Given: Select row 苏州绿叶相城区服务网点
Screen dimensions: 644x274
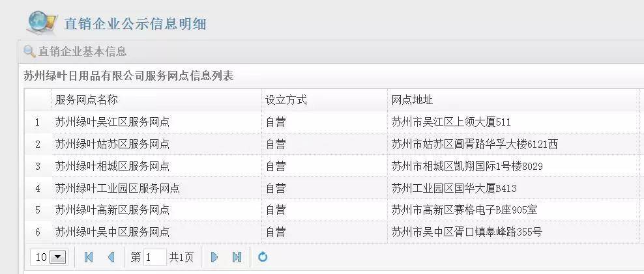Looking at the screenshot, I should coord(112,166).
